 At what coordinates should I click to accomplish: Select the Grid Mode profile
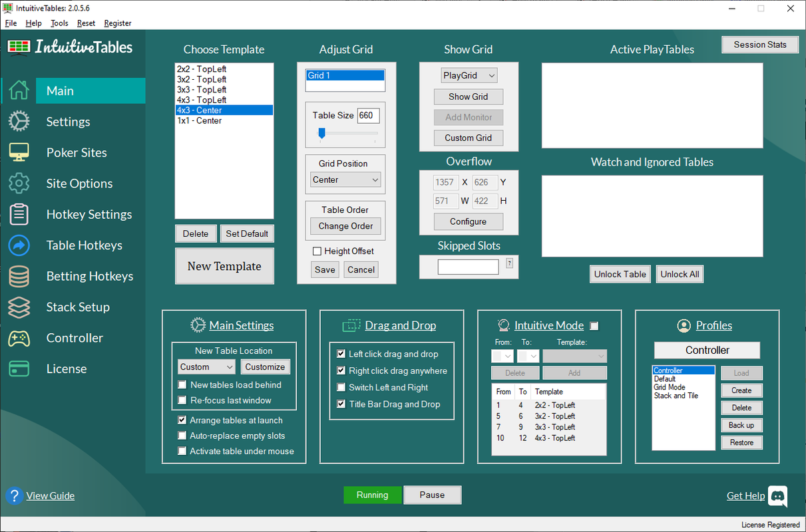click(684, 387)
